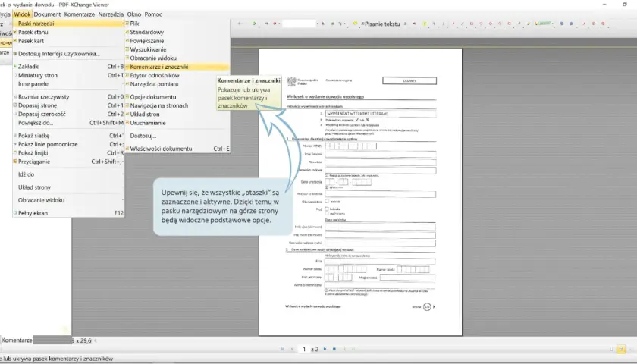This screenshot has height=364, width=637.
Task: Select the red rectangle annotation tool
Action: [x=472, y=24]
